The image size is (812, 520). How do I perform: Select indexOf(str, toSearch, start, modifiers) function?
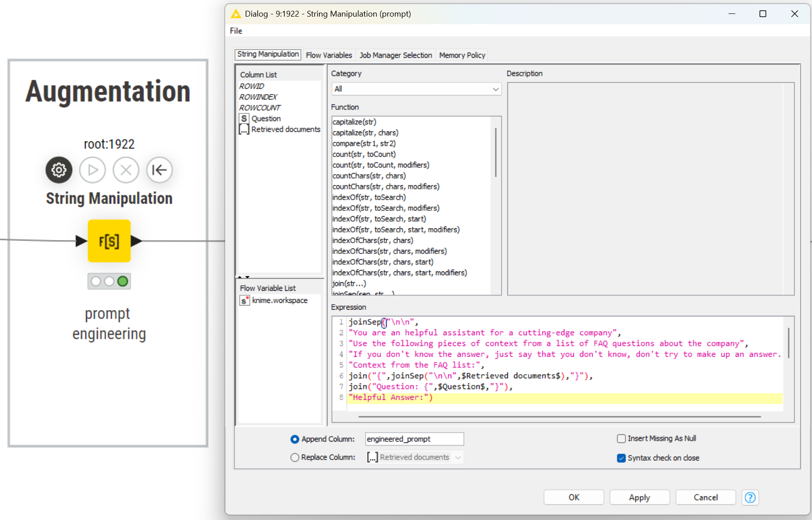point(396,229)
